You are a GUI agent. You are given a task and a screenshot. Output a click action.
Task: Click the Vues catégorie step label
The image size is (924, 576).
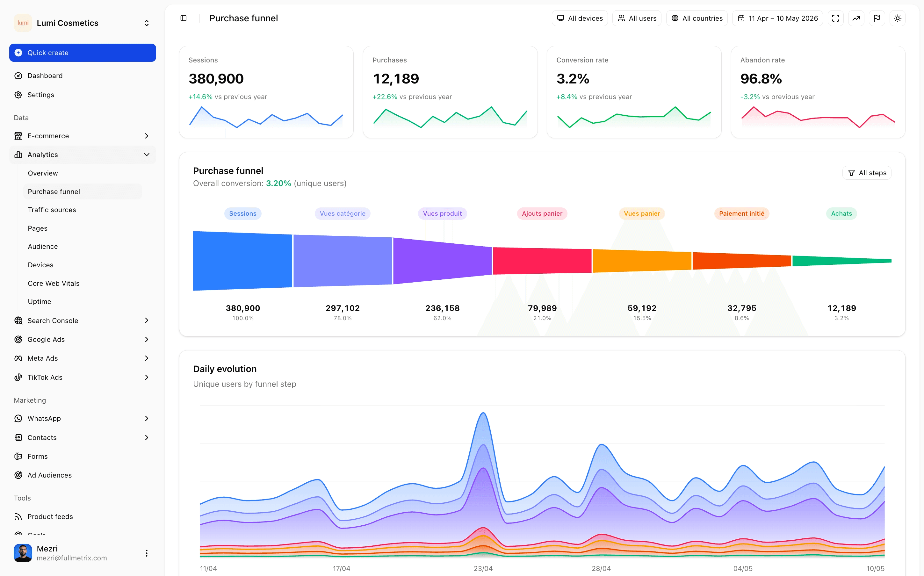(x=343, y=214)
